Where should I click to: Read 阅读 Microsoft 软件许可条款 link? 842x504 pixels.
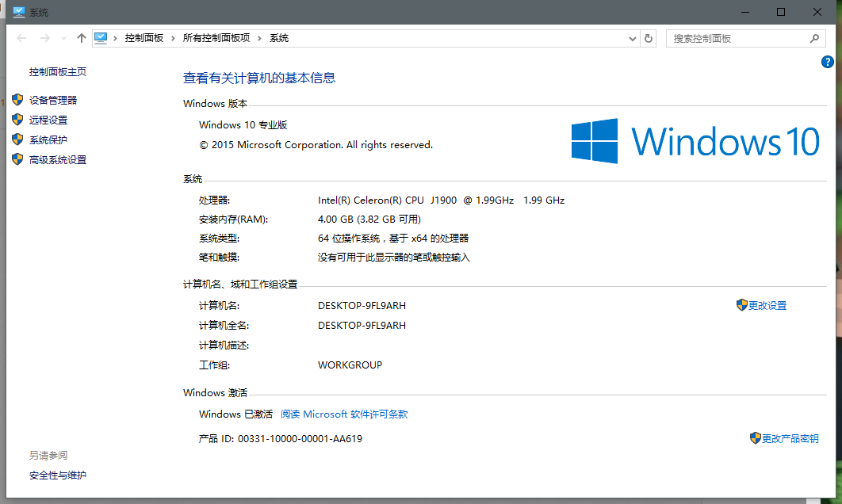(344, 414)
